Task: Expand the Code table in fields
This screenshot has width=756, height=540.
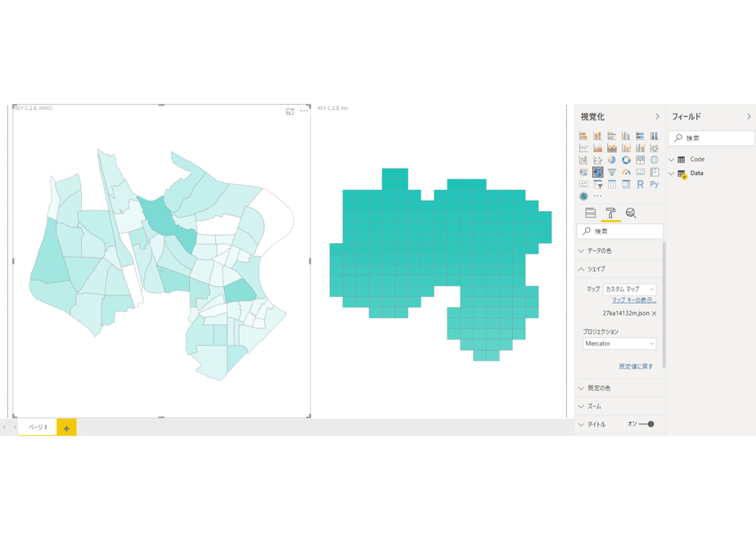Action: point(671,160)
